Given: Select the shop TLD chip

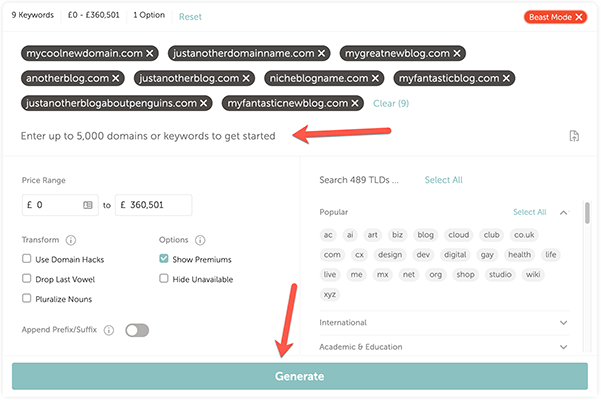Looking at the screenshot, I should [465, 275].
